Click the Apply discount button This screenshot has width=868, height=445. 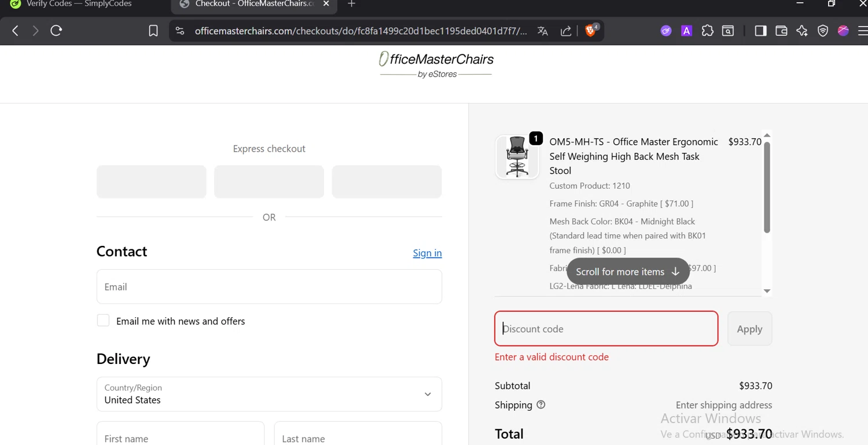tap(749, 329)
